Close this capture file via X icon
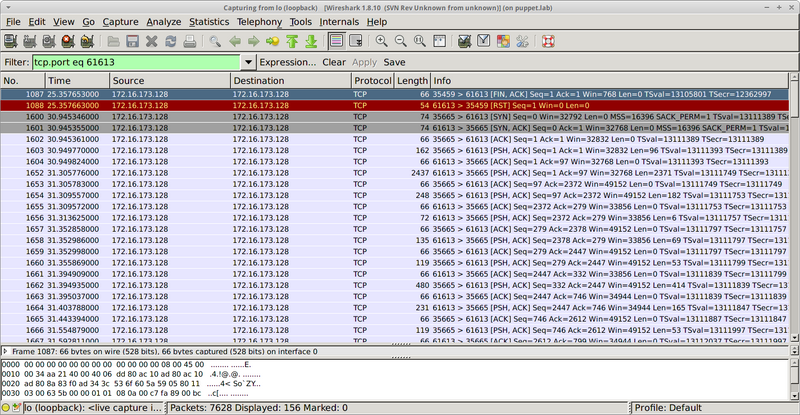Image resolution: width=800 pixels, height=415 pixels. pyautogui.click(x=152, y=41)
